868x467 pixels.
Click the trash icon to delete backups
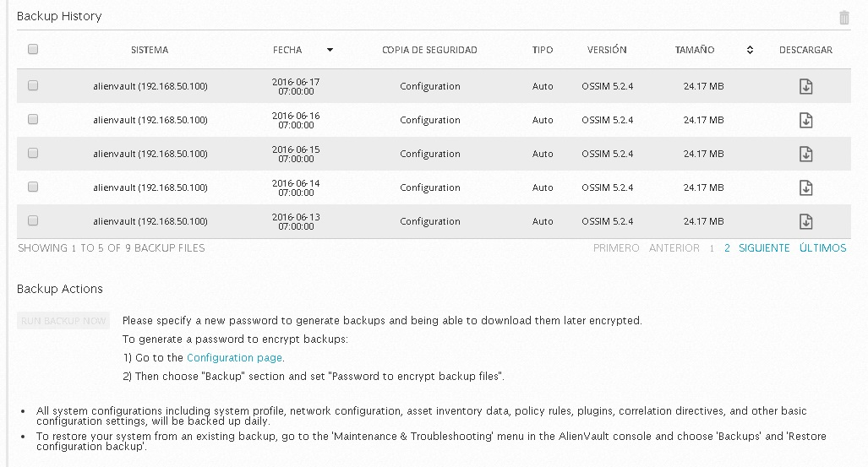point(843,17)
